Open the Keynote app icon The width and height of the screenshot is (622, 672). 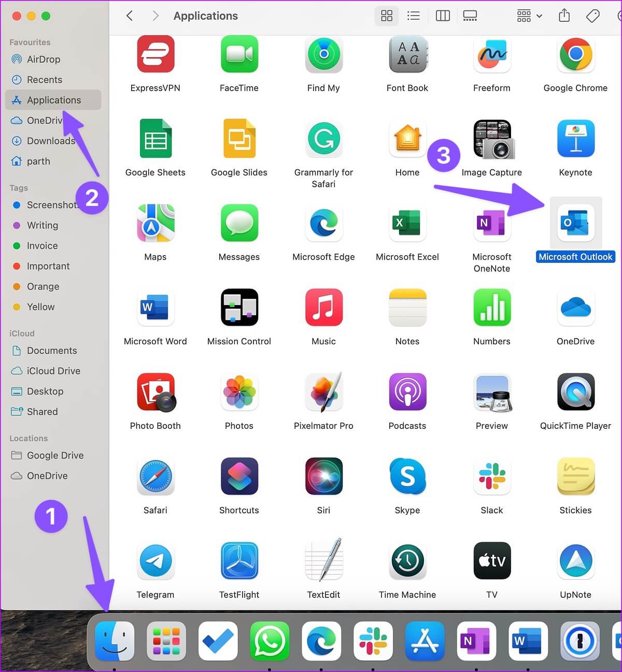575,138
